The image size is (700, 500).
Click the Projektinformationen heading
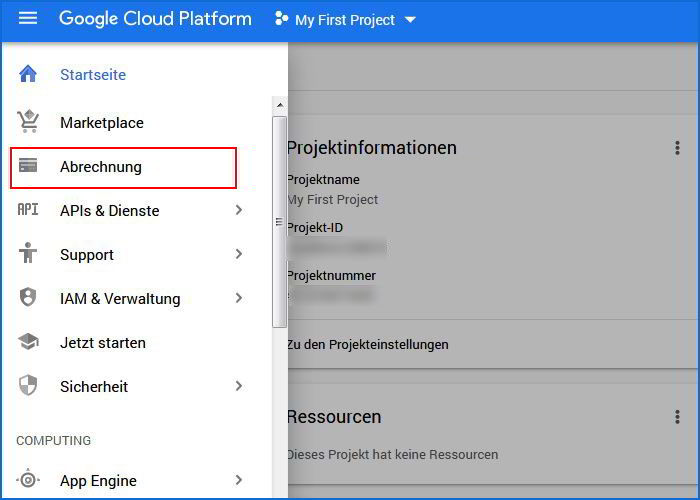(x=371, y=148)
